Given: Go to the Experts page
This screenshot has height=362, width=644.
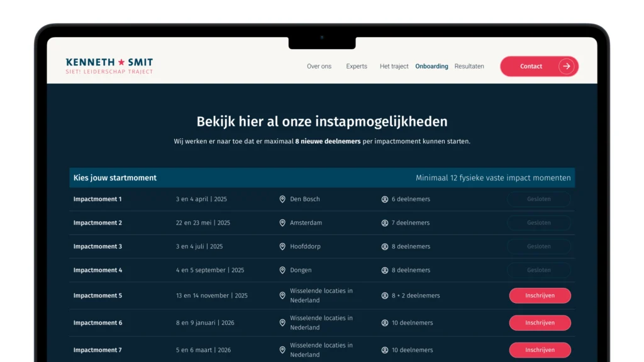Looking at the screenshot, I should [357, 66].
